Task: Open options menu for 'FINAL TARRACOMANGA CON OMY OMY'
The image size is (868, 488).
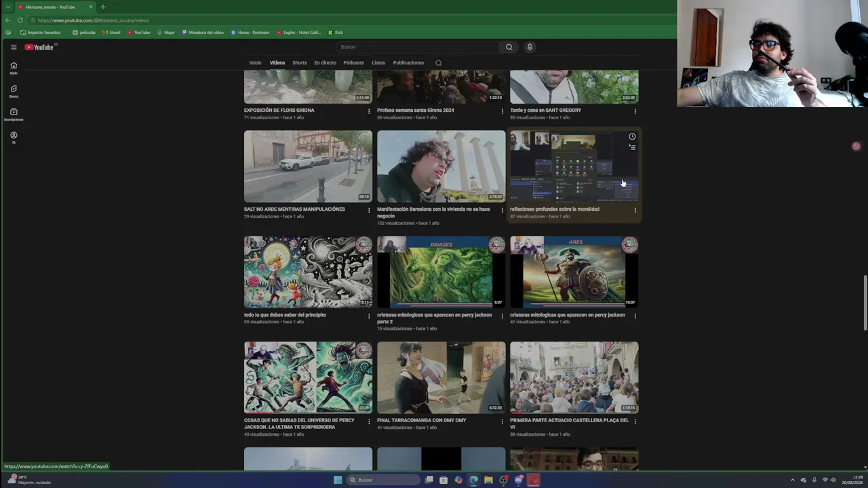Action: tap(502, 422)
